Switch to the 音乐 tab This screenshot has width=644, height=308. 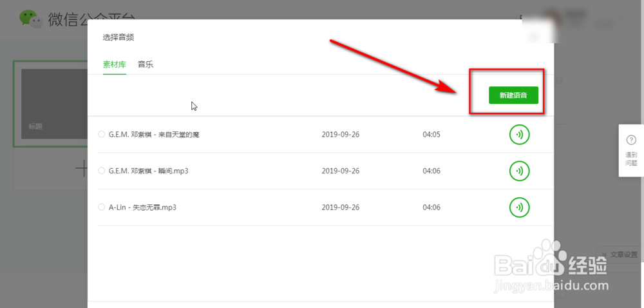coord(146,64)
